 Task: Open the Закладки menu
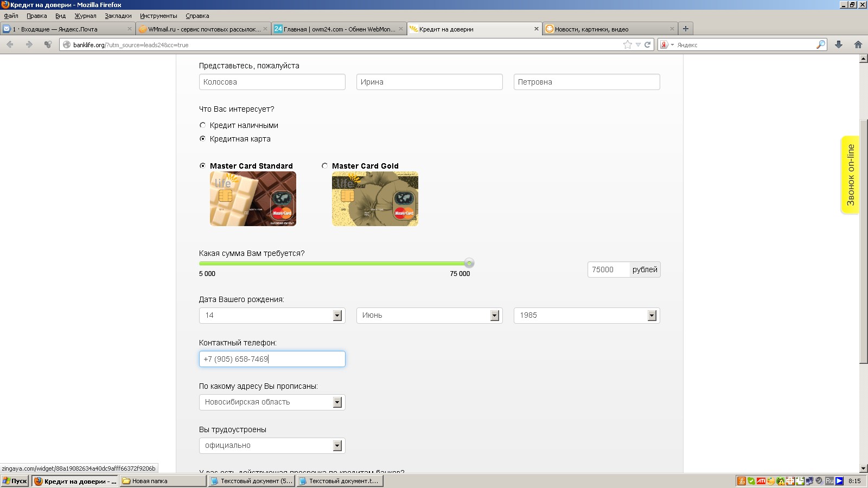118,16
